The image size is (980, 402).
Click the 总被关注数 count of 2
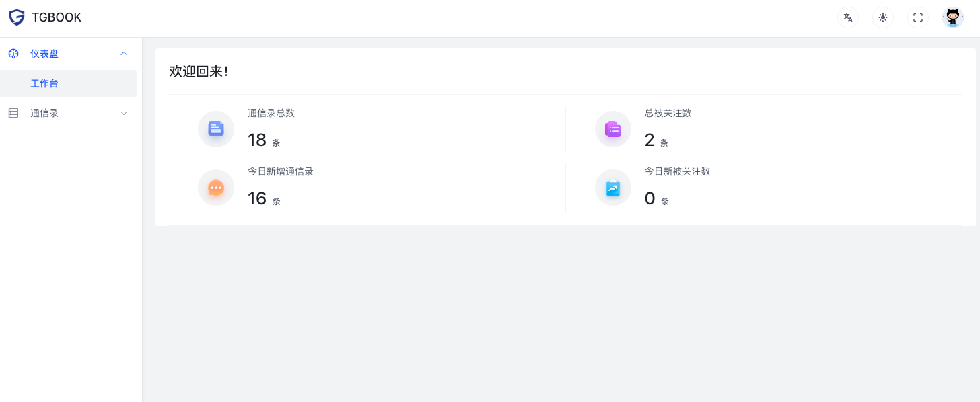click(650, 140)
